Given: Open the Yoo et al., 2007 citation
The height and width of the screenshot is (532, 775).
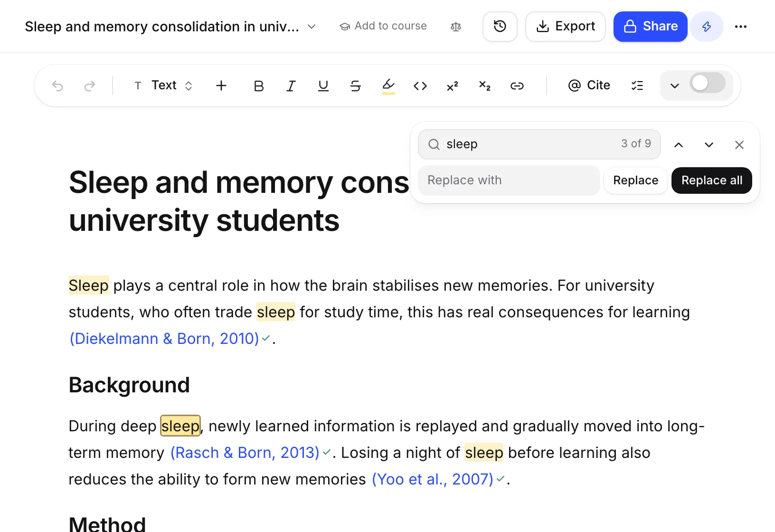Looking at the screenshot, I should [x=433, y=479].
